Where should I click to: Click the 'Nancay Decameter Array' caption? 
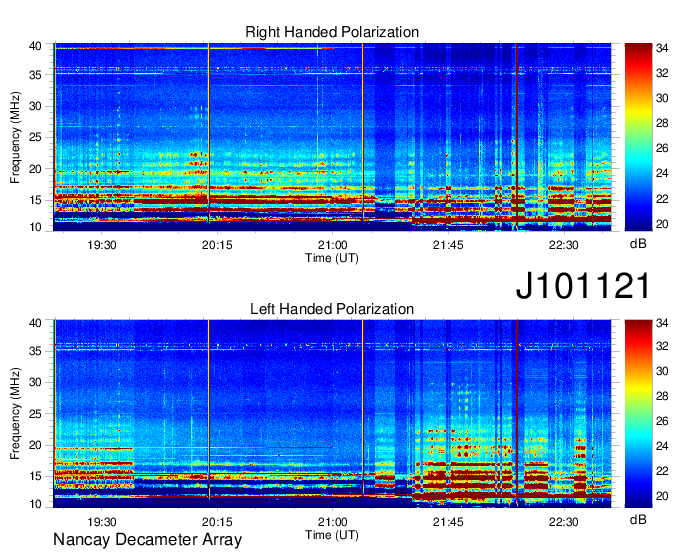click(147, 540)
